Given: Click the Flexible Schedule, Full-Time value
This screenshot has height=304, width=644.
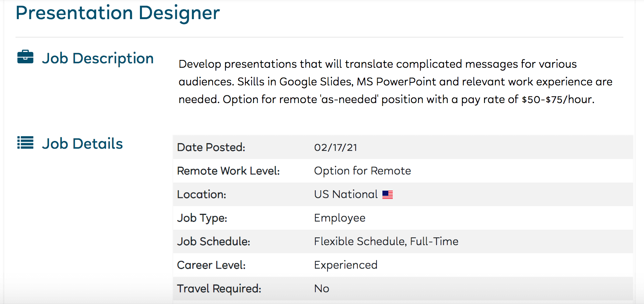Looking at the screenshot, I should click(x=386, y=241).
